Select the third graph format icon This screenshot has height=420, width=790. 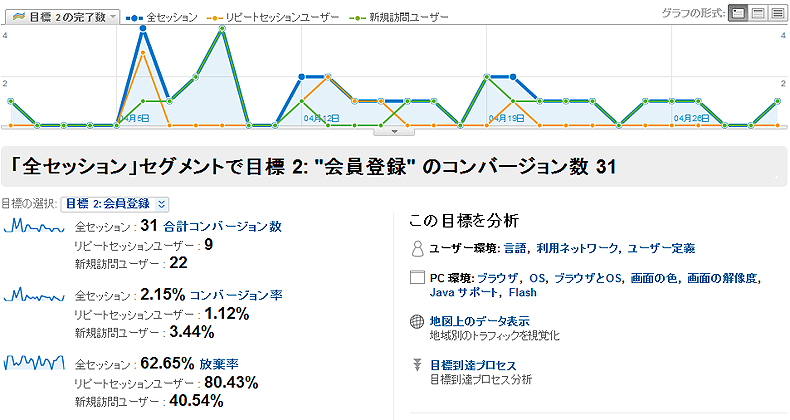click(777, 13)
